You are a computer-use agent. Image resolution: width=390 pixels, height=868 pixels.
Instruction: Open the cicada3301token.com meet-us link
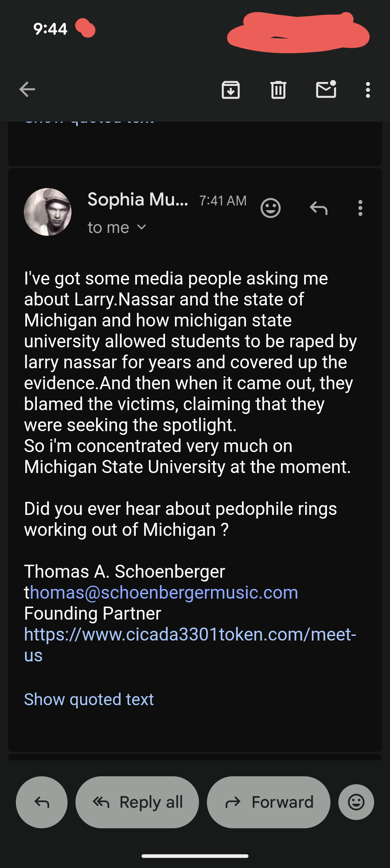point(190,634)
